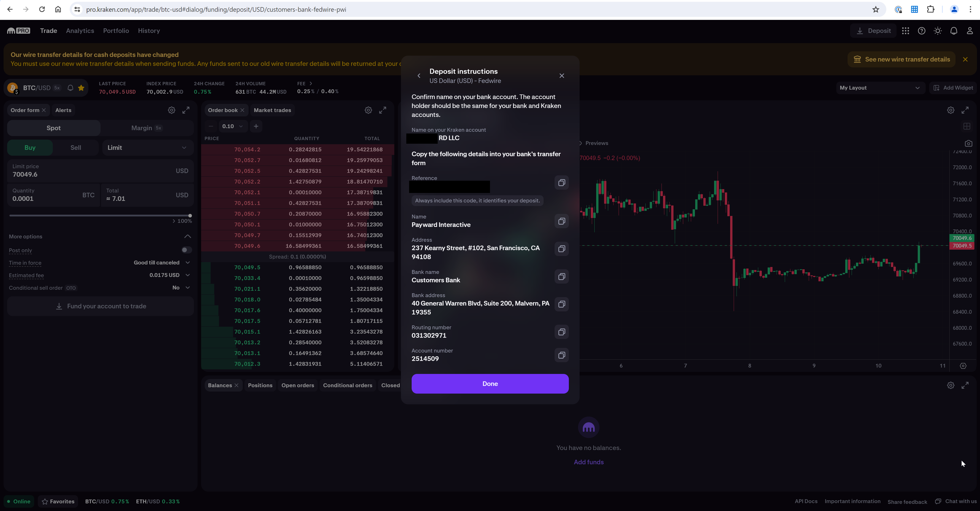Image resolution: width=980 pixels, height=511 pixels.
Task: Open notifications bell in top bar
Action: click(x=953, y=31)
